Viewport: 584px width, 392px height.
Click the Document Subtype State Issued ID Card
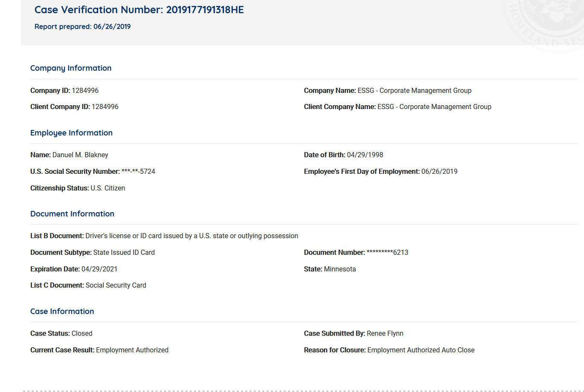(124, 253)
